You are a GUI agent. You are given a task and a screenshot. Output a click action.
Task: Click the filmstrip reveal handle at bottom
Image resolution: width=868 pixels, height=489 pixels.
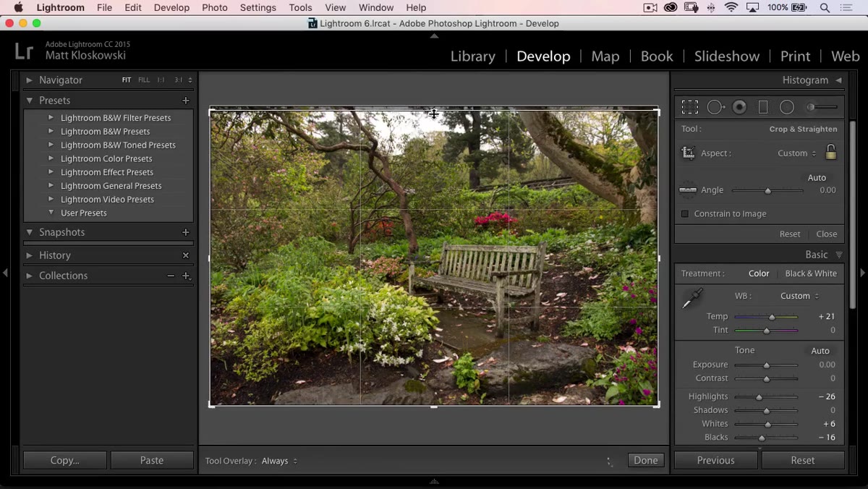tap(434, 482)
